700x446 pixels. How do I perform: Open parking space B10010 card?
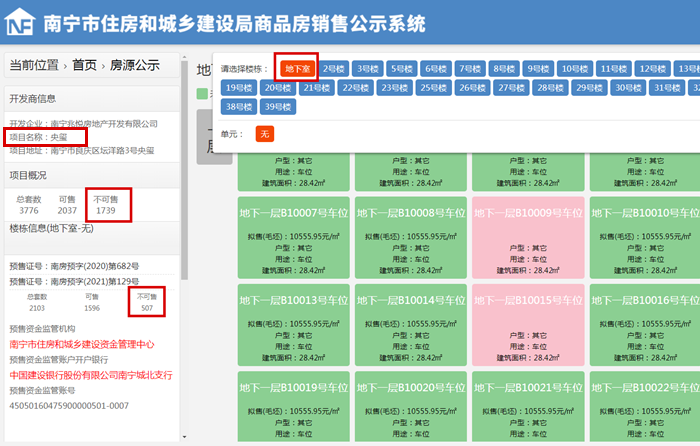[x=645, y=238]
